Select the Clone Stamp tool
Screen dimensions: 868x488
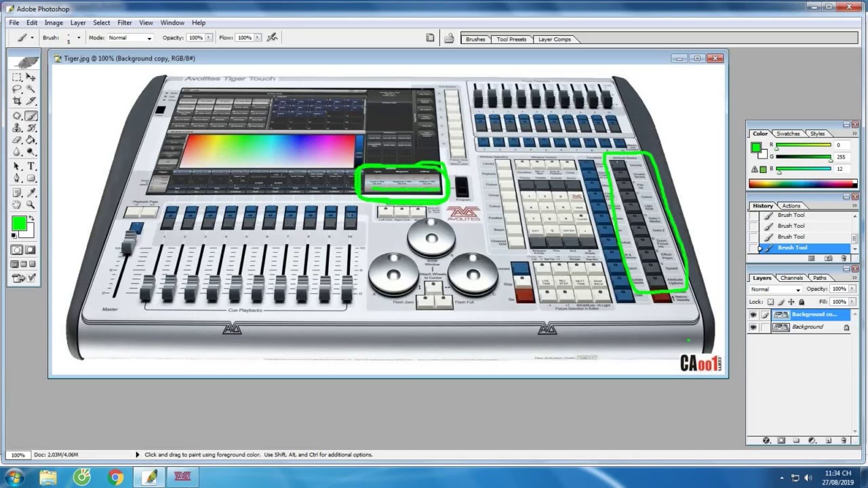point(17,127)
